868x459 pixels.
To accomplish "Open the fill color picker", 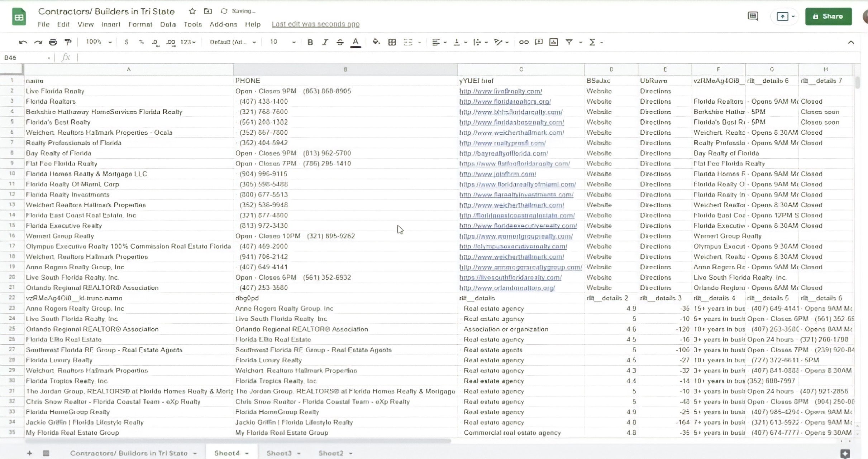I will (x=376, y=42).
